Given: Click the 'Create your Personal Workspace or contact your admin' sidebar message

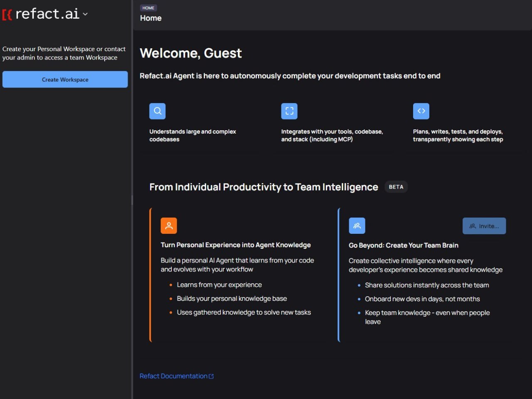Looking at the screenshot, I should pyautogui.click(x=64, y=53).
